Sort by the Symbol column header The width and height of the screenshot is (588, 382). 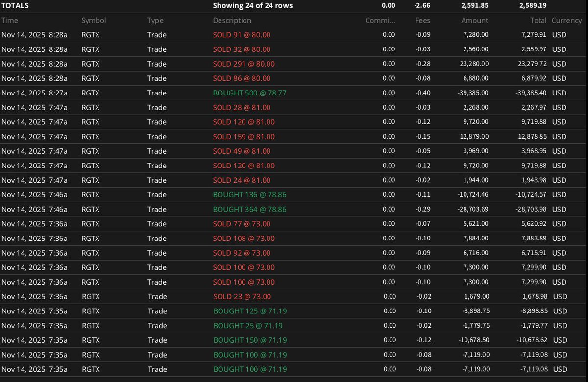pos(94,21)
